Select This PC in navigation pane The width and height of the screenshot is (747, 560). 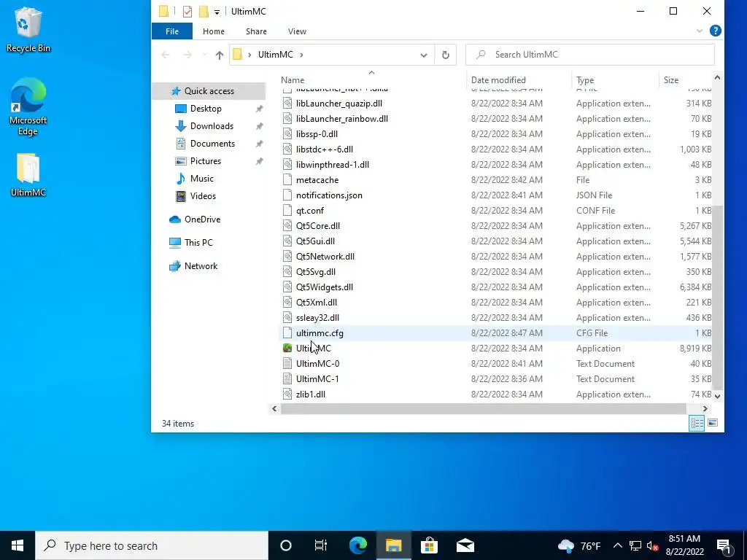(198, 243)
